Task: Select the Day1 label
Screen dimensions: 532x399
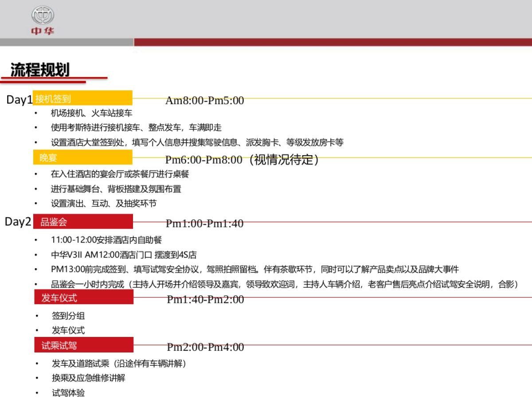Action: point(18,100)
